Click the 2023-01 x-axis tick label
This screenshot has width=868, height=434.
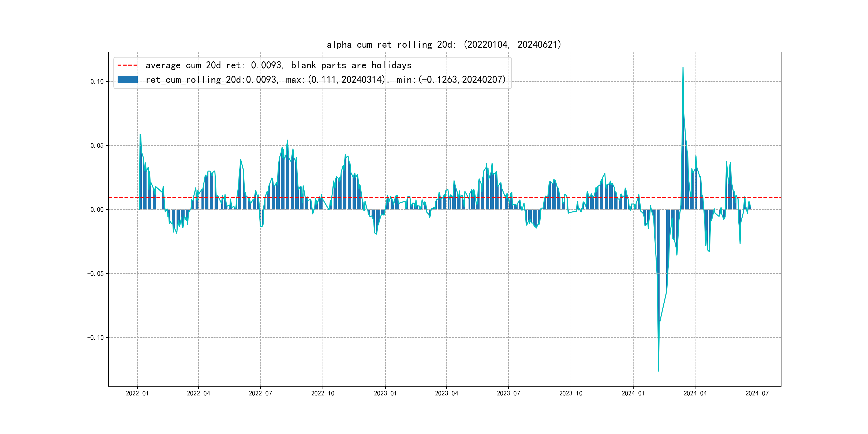coord(385,393)
